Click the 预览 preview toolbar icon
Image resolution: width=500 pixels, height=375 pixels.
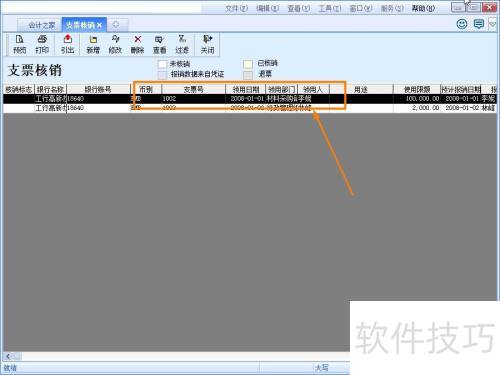[19, 44]
